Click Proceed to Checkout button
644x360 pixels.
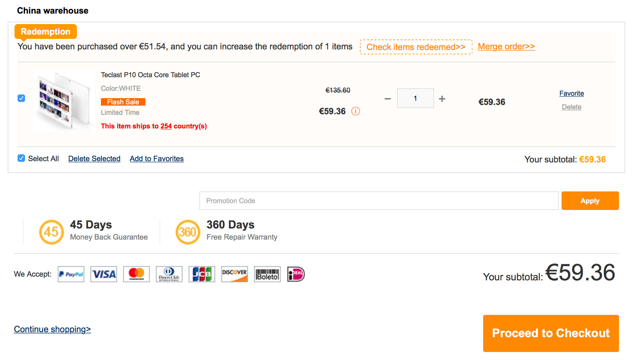pyautogui.click(x=551, y=333)
